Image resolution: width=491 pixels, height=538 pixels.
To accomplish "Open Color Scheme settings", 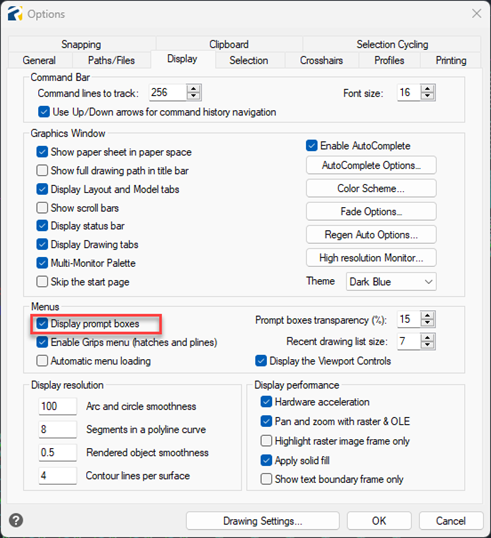I will [371, 188].
